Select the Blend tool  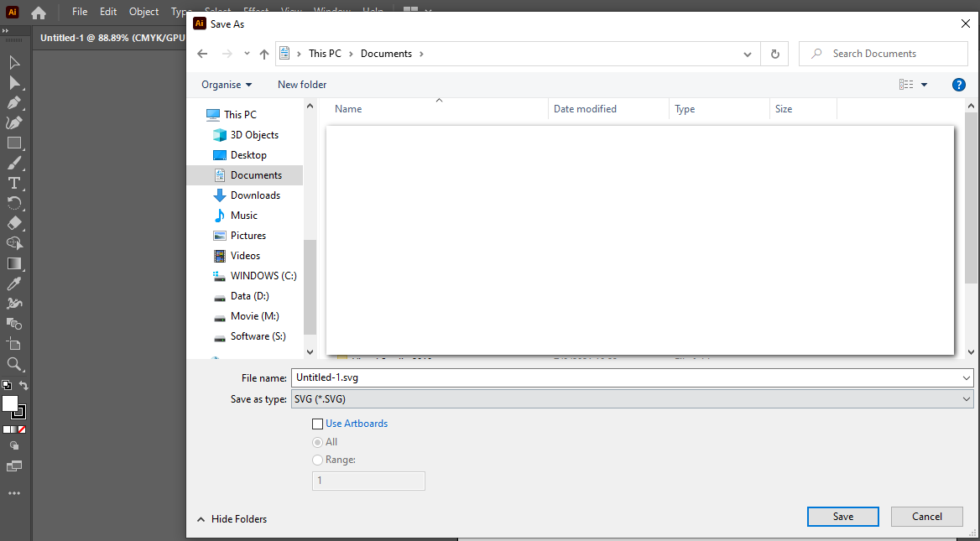13,324
